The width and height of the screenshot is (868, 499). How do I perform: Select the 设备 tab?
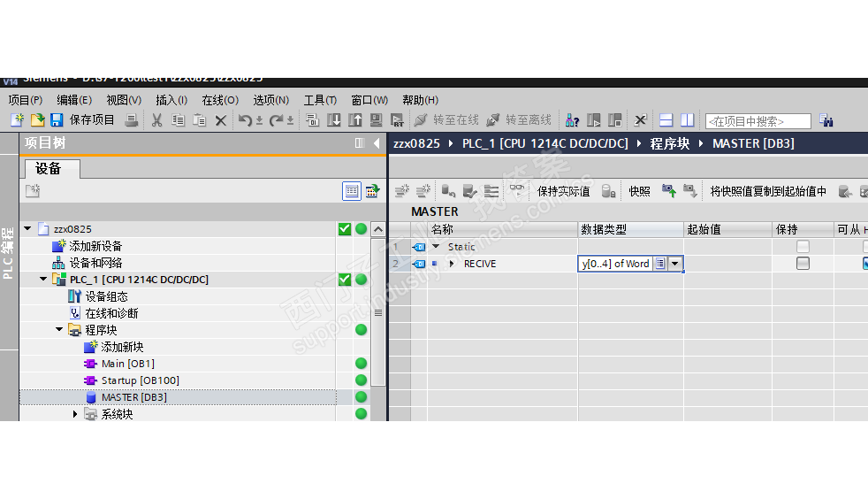pos(52,168)
